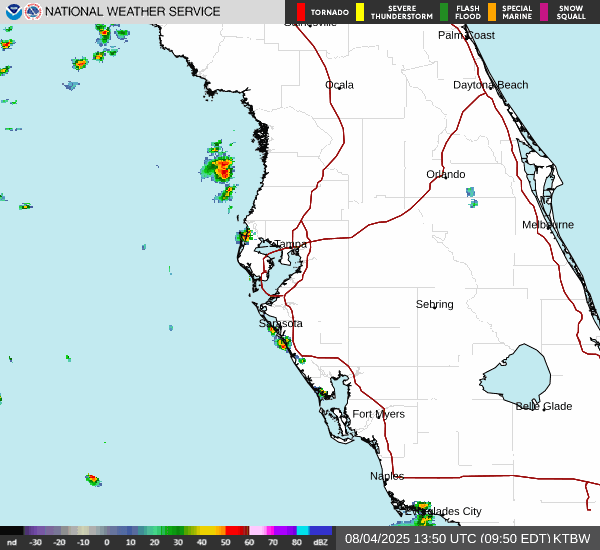This screenshot has width=600, height=550.
Task: Click the Ocala city label
Action: click(x=339, y=85)
